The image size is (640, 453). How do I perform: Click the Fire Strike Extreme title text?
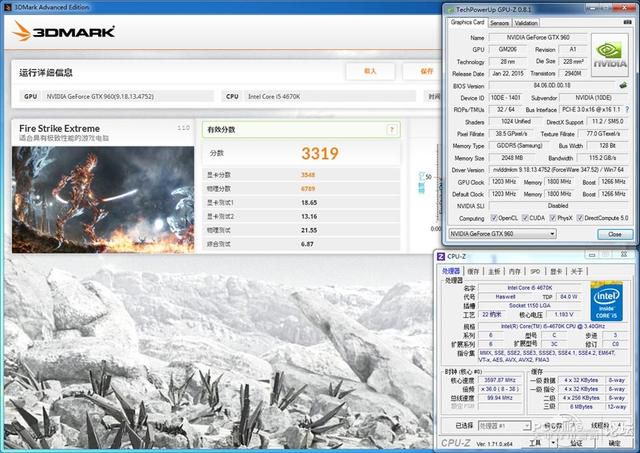click(60, 128)
